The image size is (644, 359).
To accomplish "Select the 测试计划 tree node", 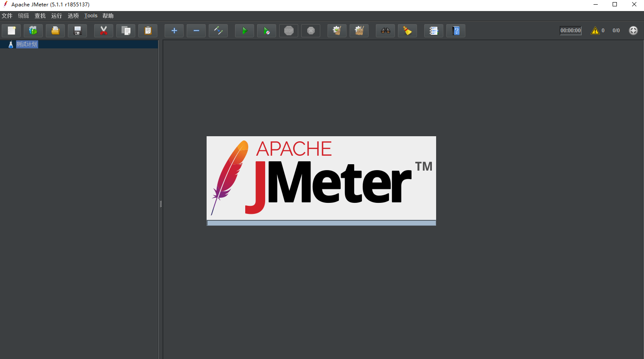I will coord(27,44).
